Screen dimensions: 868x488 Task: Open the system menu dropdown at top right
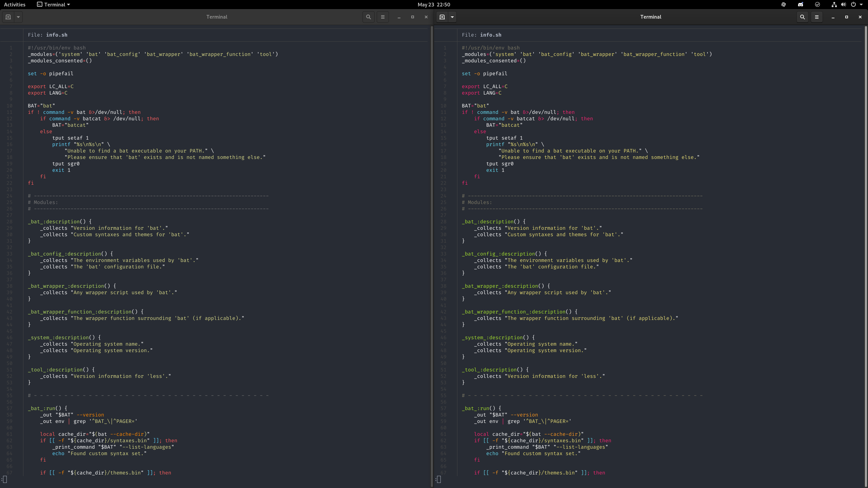(x=862, y=4)
